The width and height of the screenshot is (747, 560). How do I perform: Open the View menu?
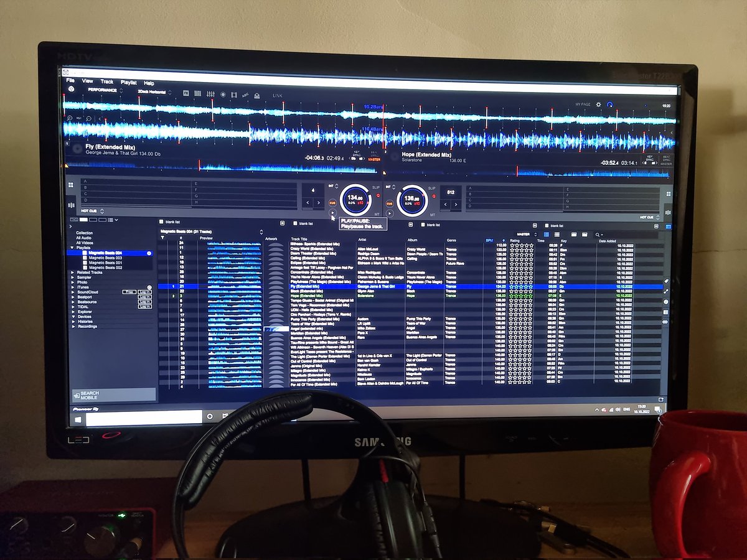point(88,82)
